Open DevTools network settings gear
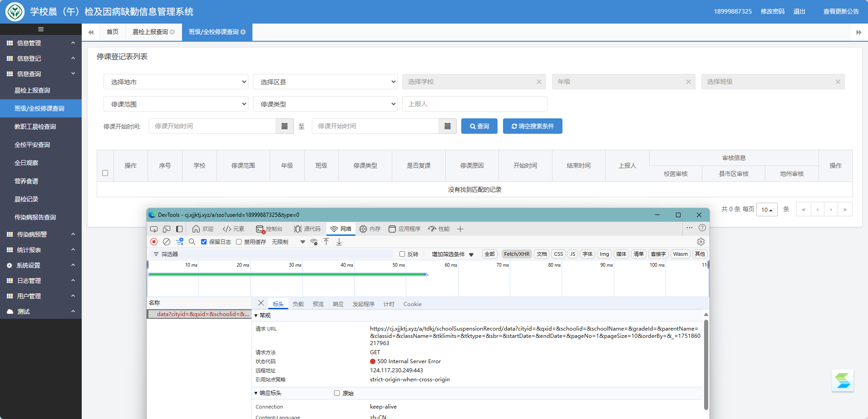 [700, 242]
